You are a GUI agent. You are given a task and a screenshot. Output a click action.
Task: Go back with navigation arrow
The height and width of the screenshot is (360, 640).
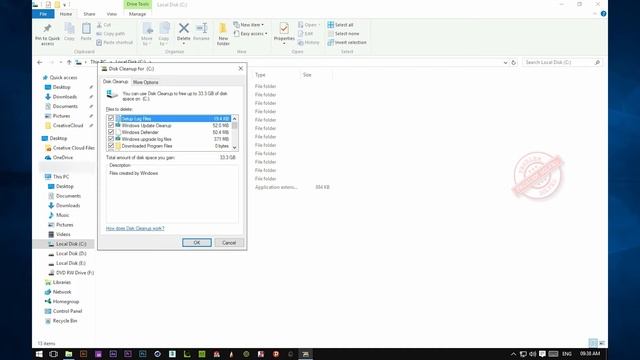tap(40, 62)
